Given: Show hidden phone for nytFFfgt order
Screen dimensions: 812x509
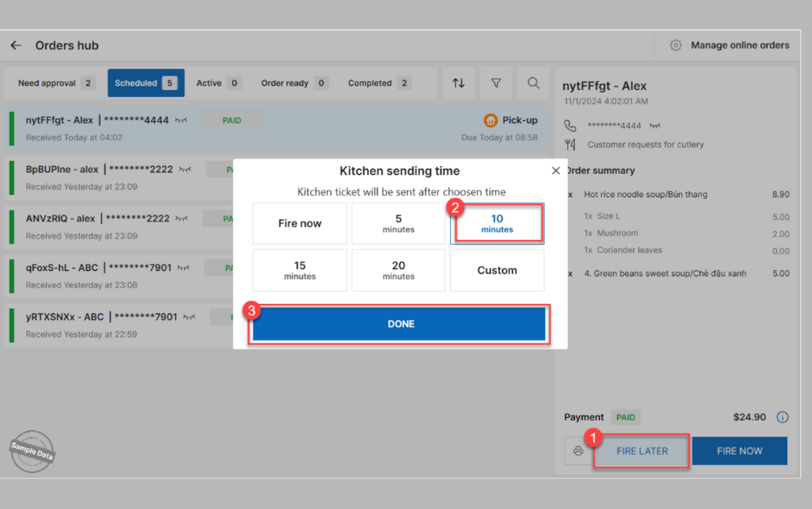Looking at the screenshot, I should [x=181, y=120].
